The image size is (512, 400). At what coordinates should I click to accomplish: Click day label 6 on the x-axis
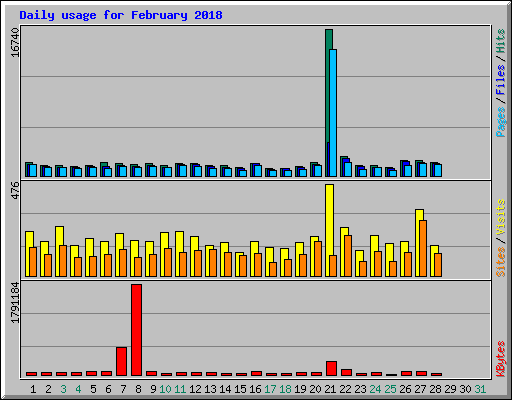coord(108,389)
